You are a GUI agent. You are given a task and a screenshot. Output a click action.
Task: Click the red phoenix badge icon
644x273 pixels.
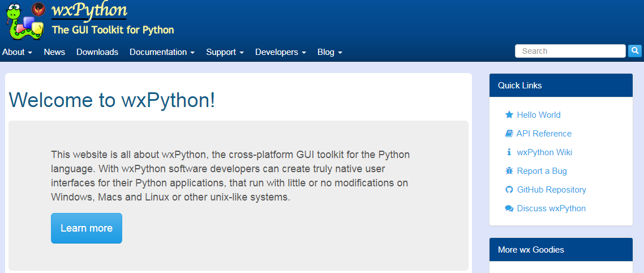coord(38,9)
